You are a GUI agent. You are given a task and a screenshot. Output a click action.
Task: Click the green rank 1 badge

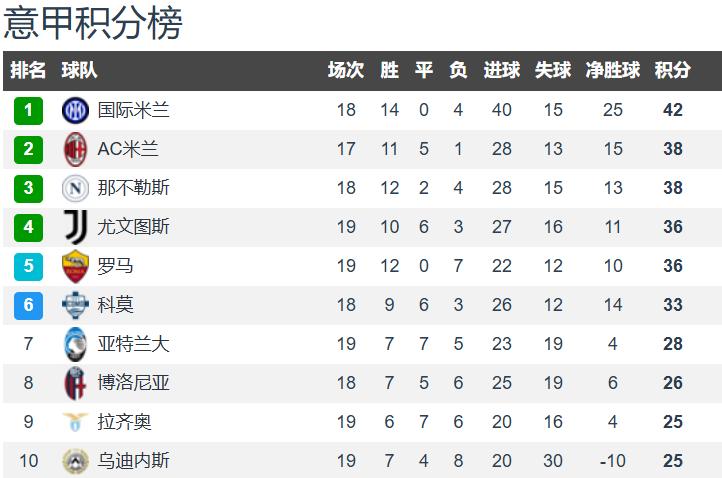pos(28,110)
